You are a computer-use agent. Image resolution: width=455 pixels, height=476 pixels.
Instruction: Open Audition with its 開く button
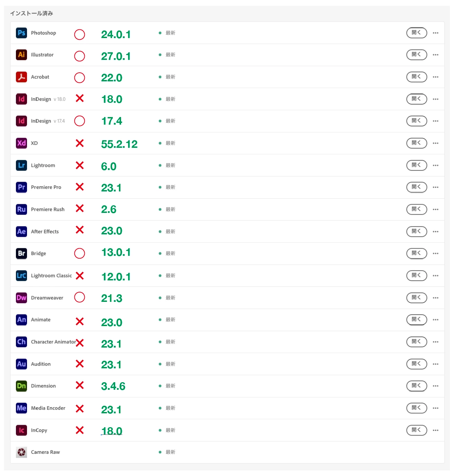(417, 364)
